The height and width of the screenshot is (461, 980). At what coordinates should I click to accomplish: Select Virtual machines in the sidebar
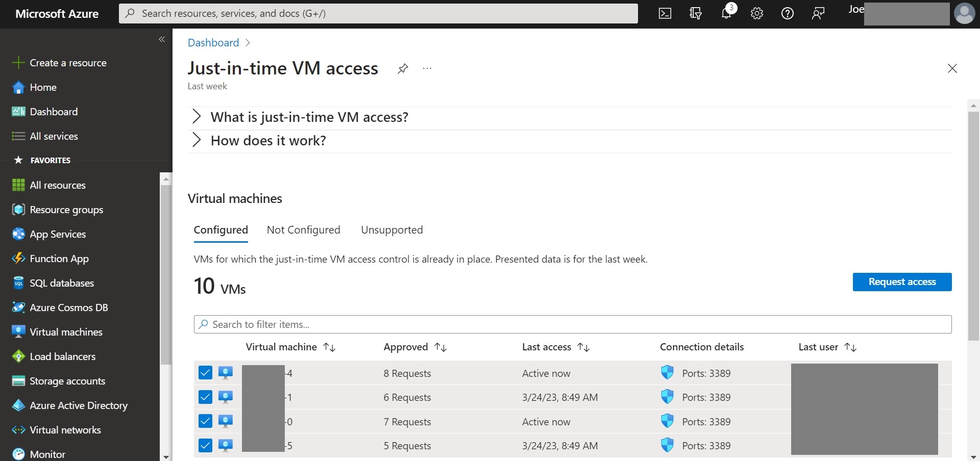[x=65, y=331]
